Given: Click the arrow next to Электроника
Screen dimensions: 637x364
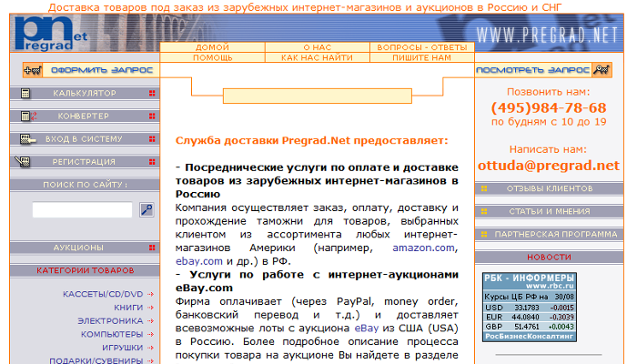Looking at the screenshot, I should 151,321.
